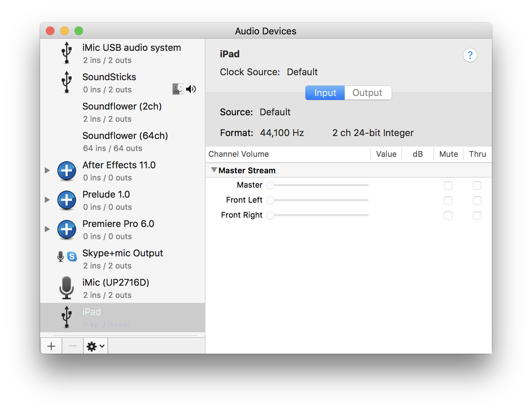Click the Finder default-device icon beside SoundSticks
This screenshot has width=532, height=411.
[178, 89]
